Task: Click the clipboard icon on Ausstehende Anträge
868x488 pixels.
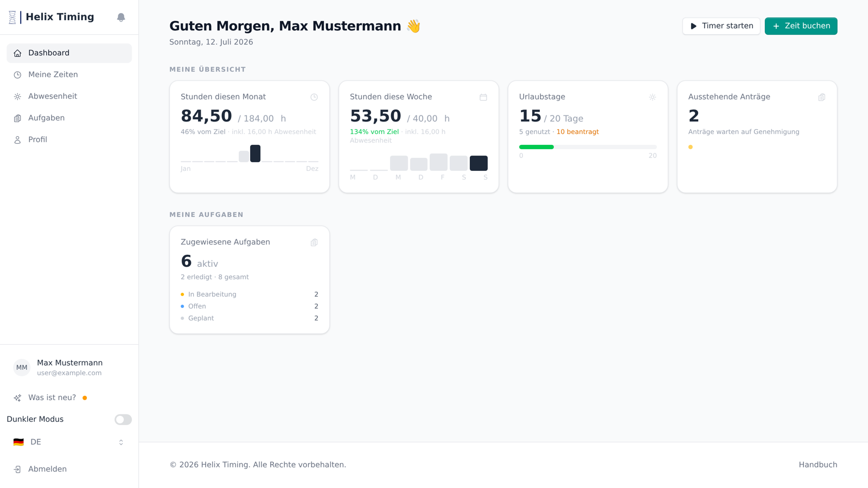Action: [x=822, y=97]
